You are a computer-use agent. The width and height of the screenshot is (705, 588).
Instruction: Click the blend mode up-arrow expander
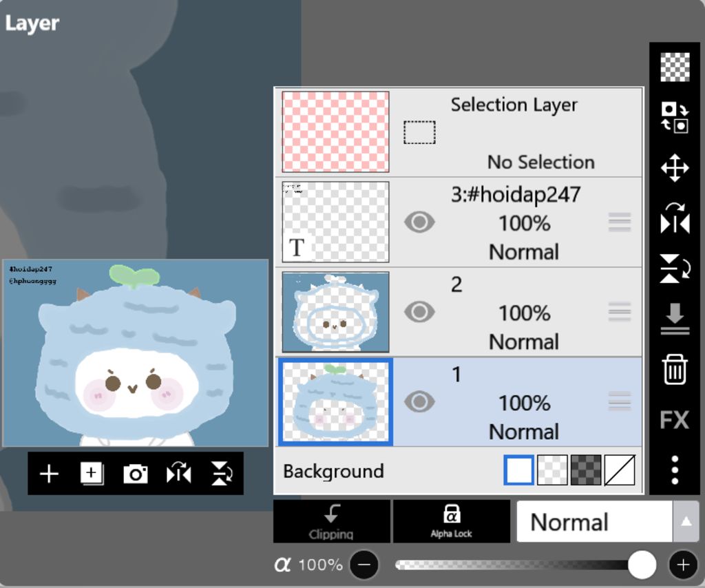(x=686, y=522)
